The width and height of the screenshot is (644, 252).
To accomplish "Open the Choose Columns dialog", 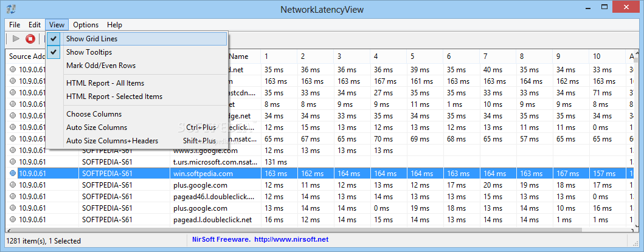I will 136,114.
